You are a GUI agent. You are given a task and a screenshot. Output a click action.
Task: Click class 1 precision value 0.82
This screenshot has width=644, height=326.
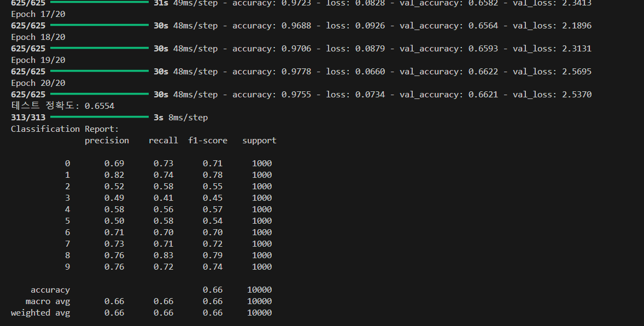114,175
